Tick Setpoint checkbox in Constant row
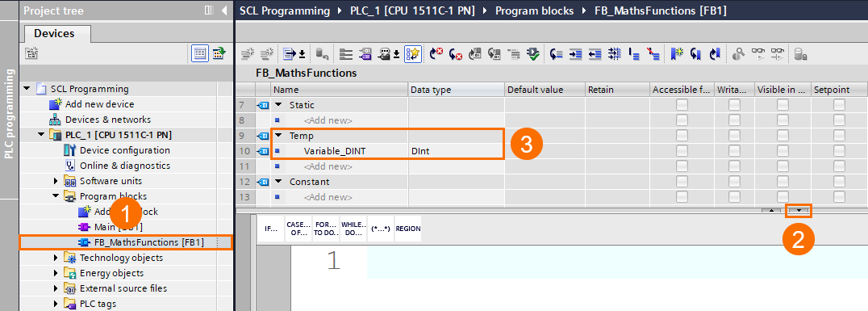 pos(839,182)
